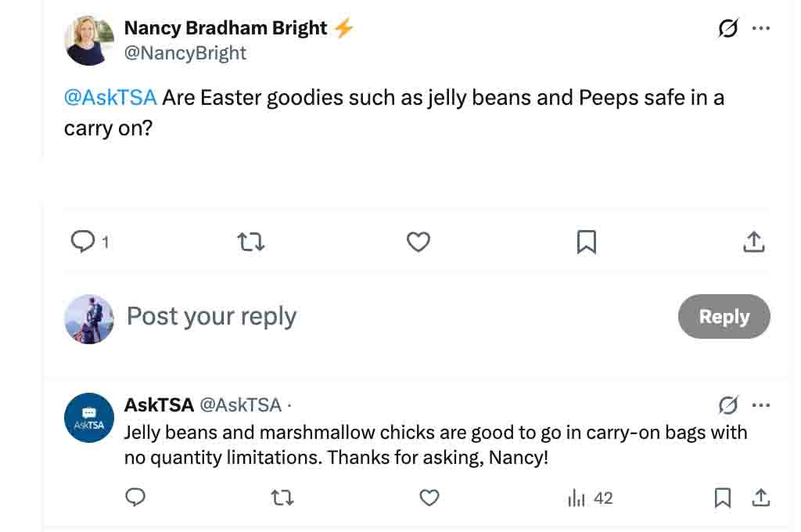The height and width of the screenshot is (532, 801).
Task: Share the AskTSA reply
Action: 760,498
